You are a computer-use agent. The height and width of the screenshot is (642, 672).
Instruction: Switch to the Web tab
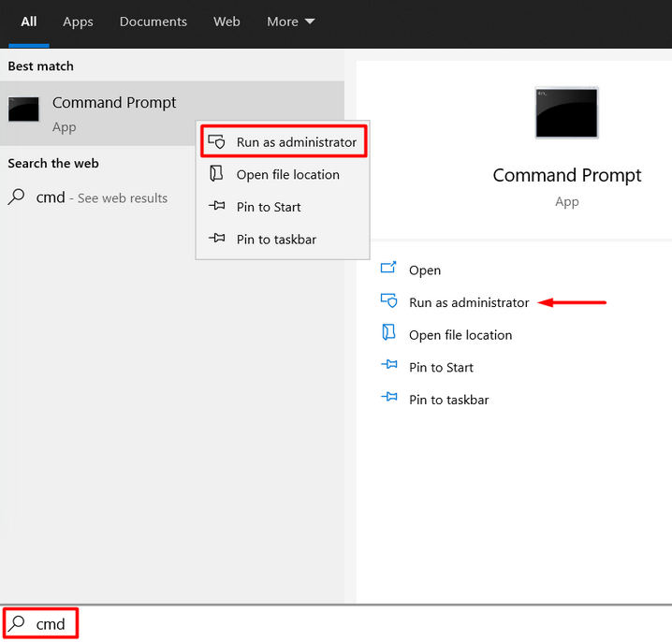click(x=226, y=22)
